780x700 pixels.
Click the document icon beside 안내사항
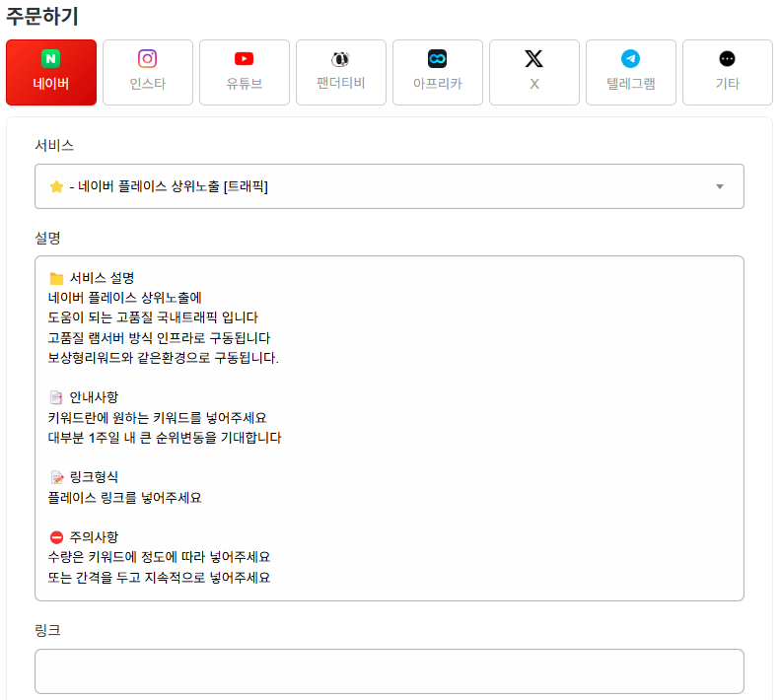56,397
